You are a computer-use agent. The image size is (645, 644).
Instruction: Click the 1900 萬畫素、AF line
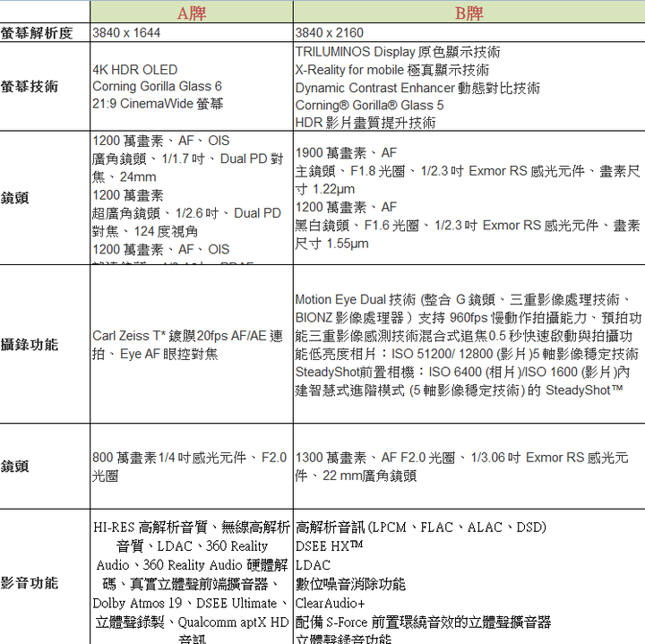click(x=346, y=153)
